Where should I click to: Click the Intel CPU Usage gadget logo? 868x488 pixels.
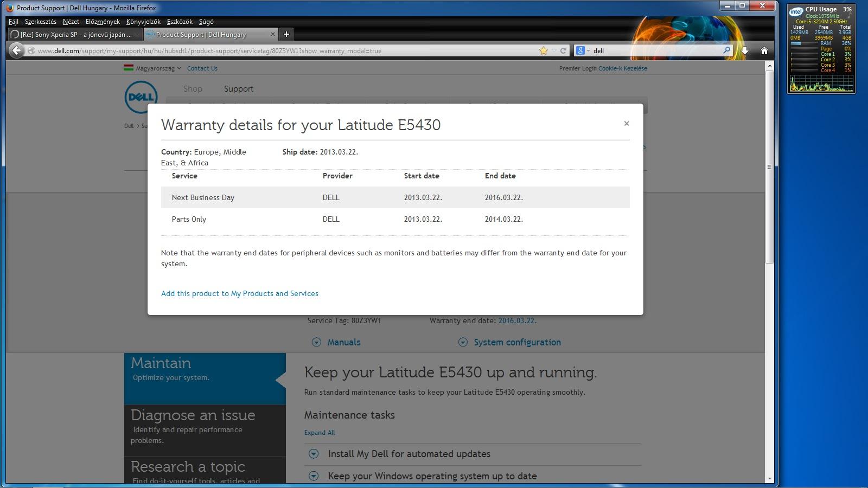click(x=796, y=11)
